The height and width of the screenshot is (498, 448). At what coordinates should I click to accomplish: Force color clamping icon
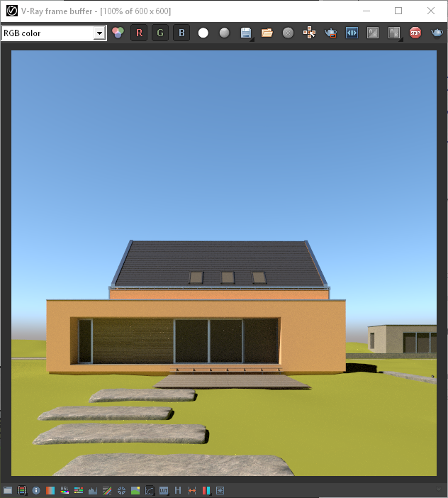coord(22,490)
